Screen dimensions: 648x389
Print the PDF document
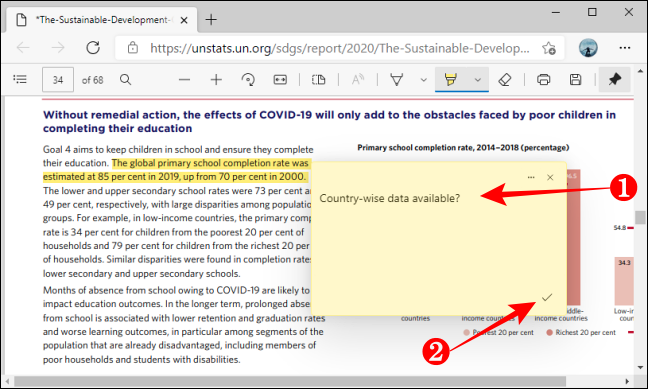pos(543,79)
